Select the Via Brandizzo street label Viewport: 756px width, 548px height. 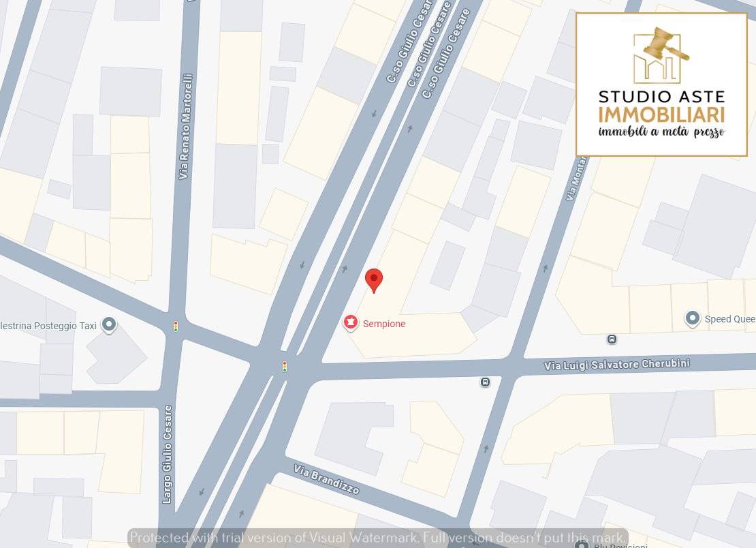click(x=326, y=480)
